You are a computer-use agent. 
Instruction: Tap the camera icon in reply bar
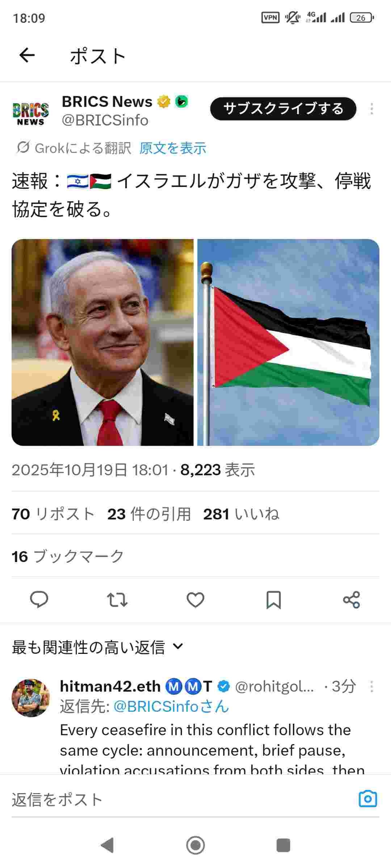click(368, 799)
